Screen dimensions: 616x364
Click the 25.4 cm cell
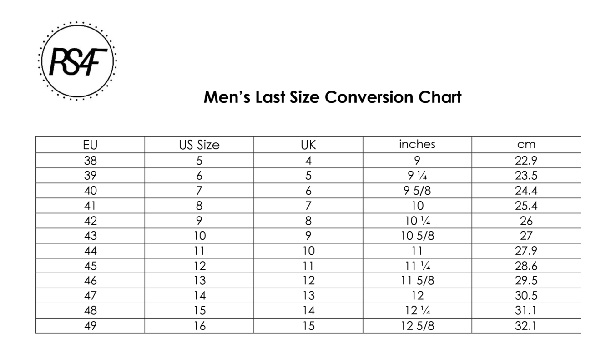(x=526, y=206)
